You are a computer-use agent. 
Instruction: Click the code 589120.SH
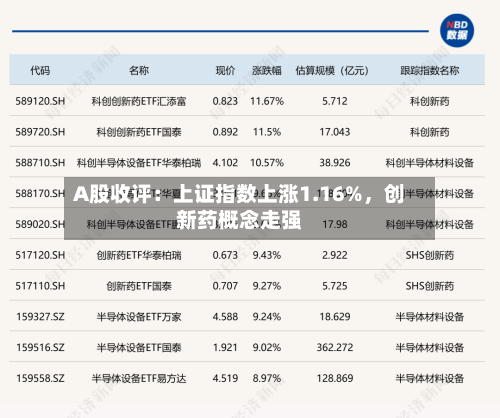coord(40,101)
